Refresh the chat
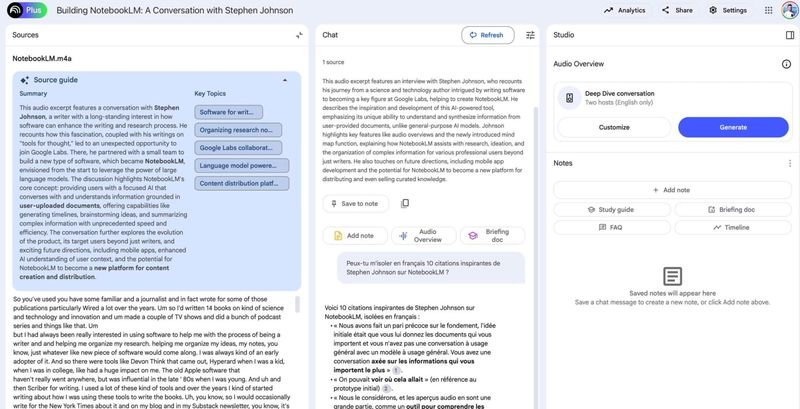The image size is (800, 409). pos(487,35)
